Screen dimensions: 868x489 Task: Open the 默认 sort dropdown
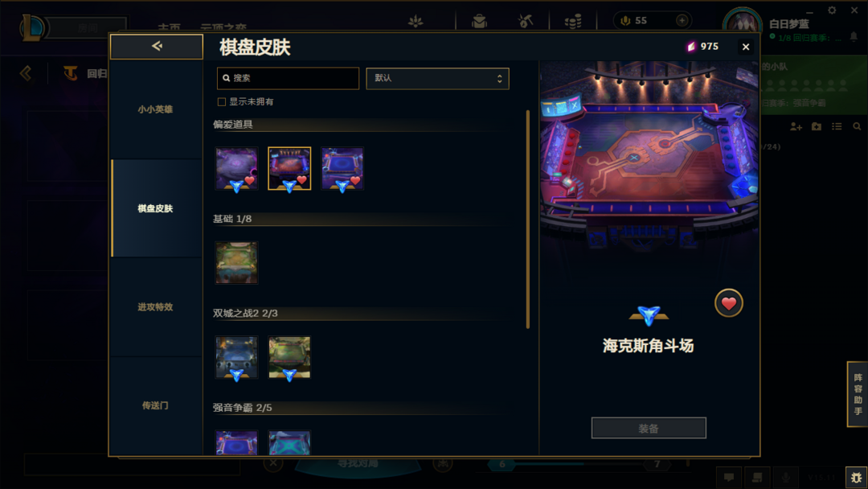click(x=437, y=79)
